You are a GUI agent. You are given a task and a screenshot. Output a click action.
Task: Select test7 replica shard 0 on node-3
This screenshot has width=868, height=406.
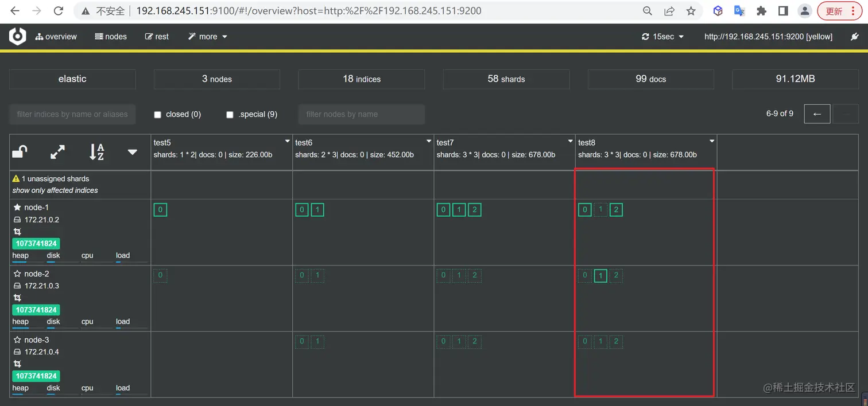pyautogui.click(x=443, y=342)
